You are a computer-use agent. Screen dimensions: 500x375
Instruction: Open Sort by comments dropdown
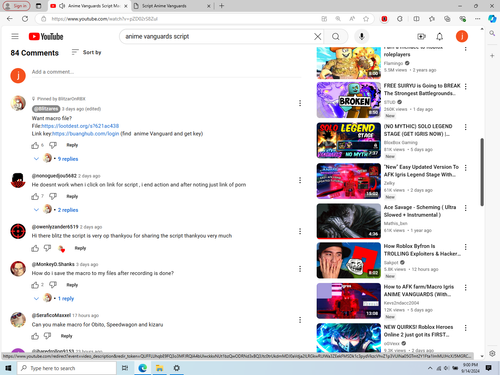tap(86, 52)
